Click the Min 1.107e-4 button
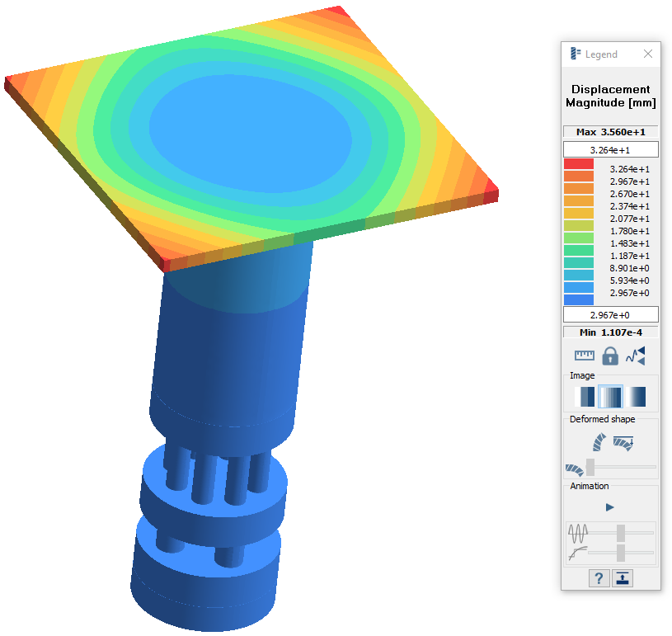 [x=610, y=332]
